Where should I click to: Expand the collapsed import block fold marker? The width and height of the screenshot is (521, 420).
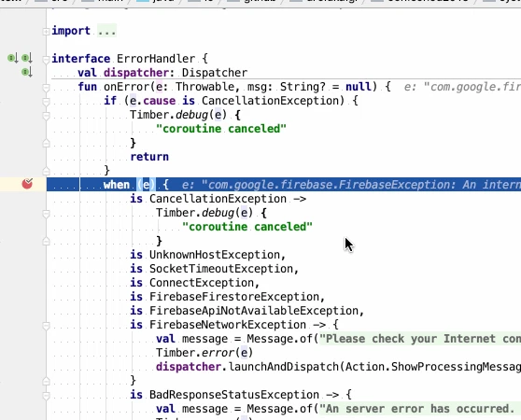pos(46,32)
